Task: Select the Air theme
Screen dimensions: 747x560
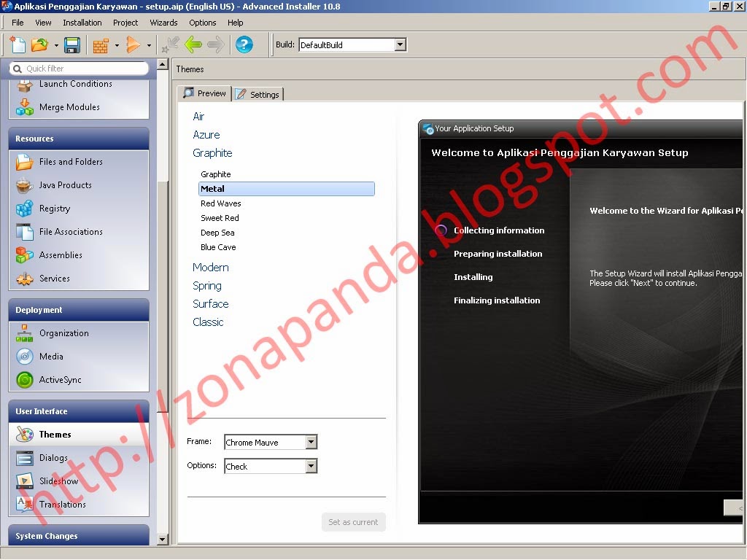Action: 198,117
